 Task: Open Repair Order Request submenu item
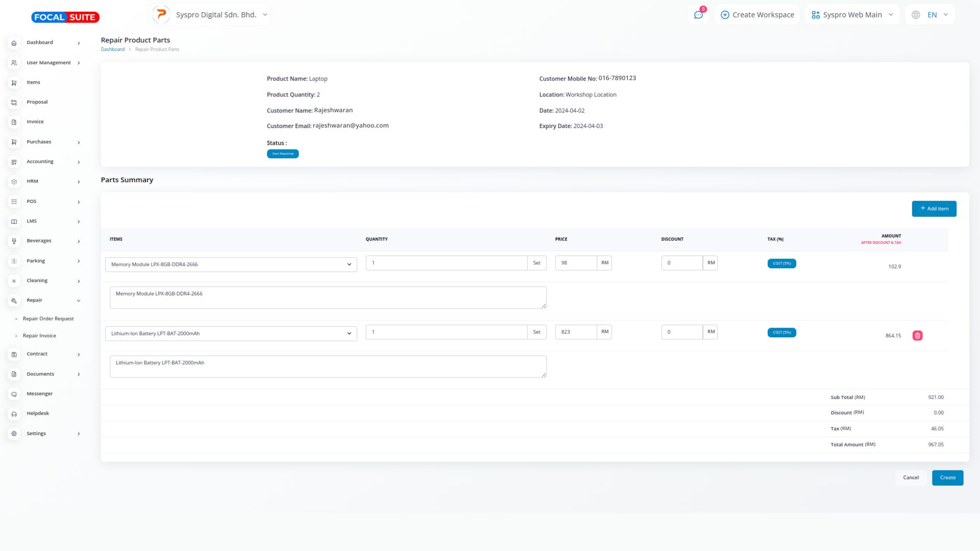pos(48,319)
